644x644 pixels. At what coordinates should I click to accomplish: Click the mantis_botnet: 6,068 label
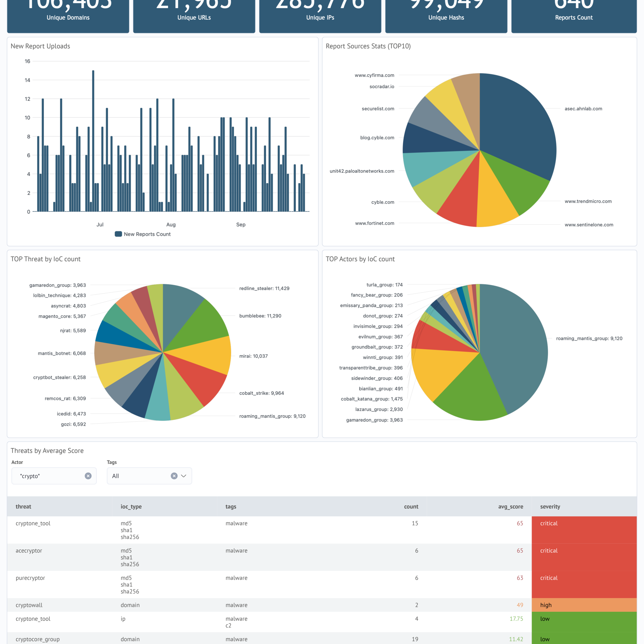[x=62, y=353]
